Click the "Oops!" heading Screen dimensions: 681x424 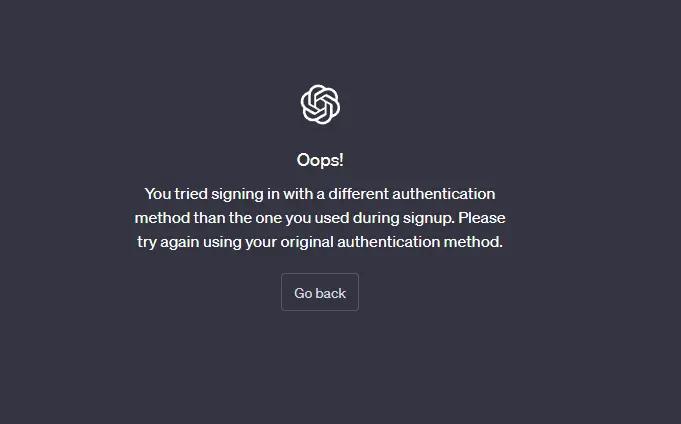point(320,160)
